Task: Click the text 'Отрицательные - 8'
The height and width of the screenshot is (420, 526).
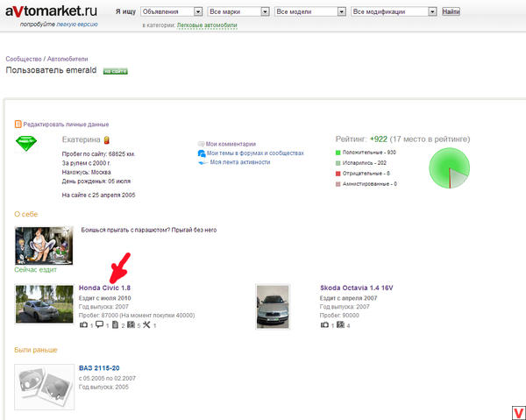Action: 366,174
